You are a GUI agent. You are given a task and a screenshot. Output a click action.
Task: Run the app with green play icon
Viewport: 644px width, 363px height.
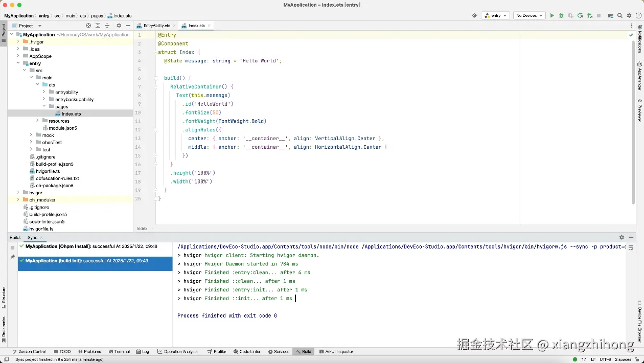point(551,16)
